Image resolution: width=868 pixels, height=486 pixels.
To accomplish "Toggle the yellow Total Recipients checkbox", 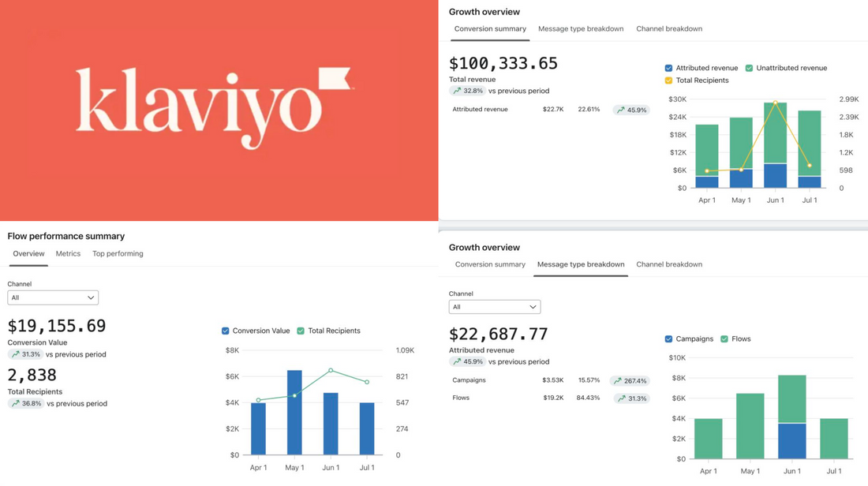I will (668, 80).
